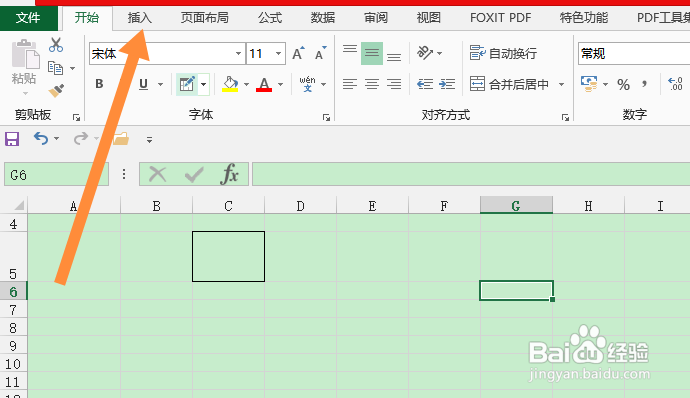Click 合并后居中 merge and center
Viewport: 690px width, 398px height.
click(x=509, y=84)
